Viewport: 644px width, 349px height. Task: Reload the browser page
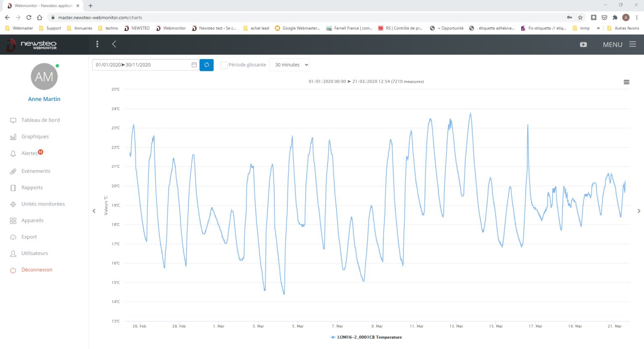29,18
